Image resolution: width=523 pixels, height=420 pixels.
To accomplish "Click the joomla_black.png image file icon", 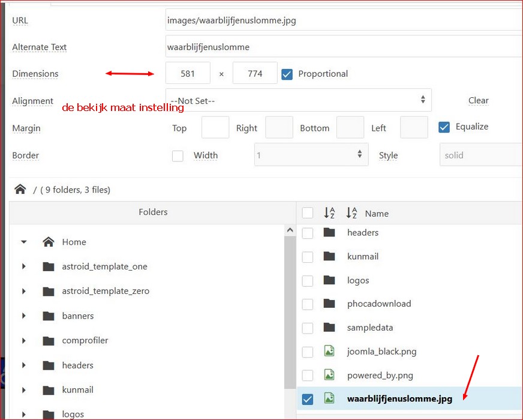I will pos(329,352).
